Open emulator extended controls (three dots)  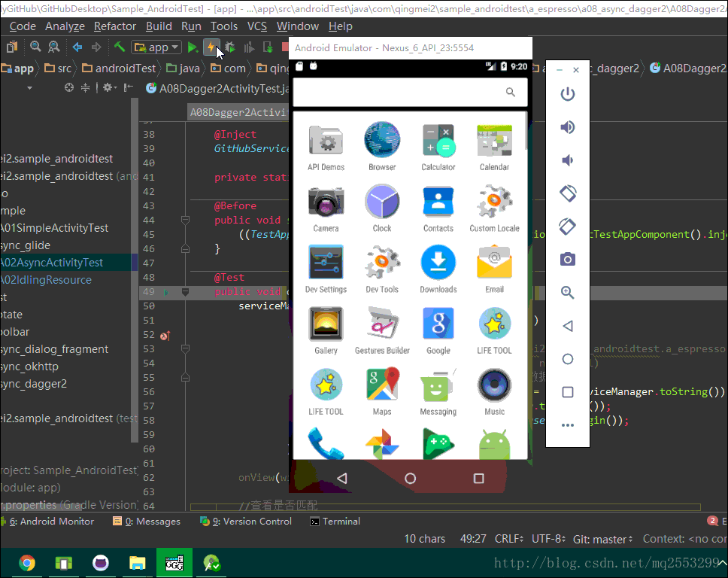[x=567, y=425]
